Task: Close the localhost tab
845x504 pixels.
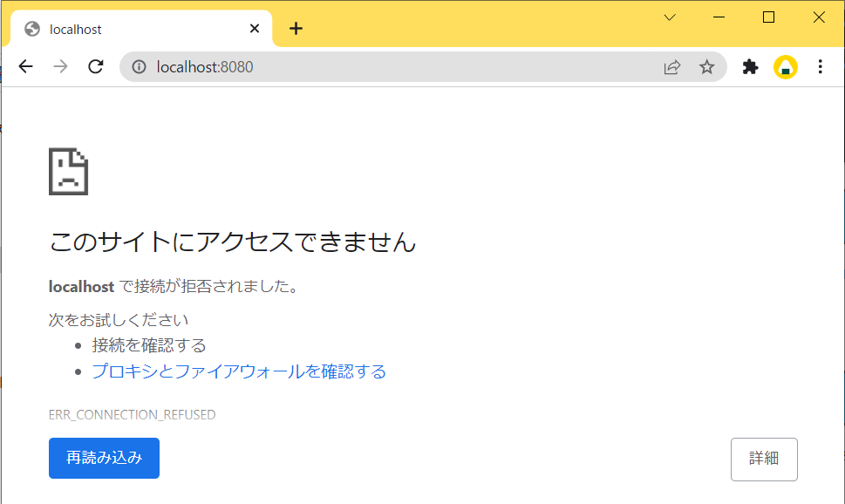Action: (255, 29)
